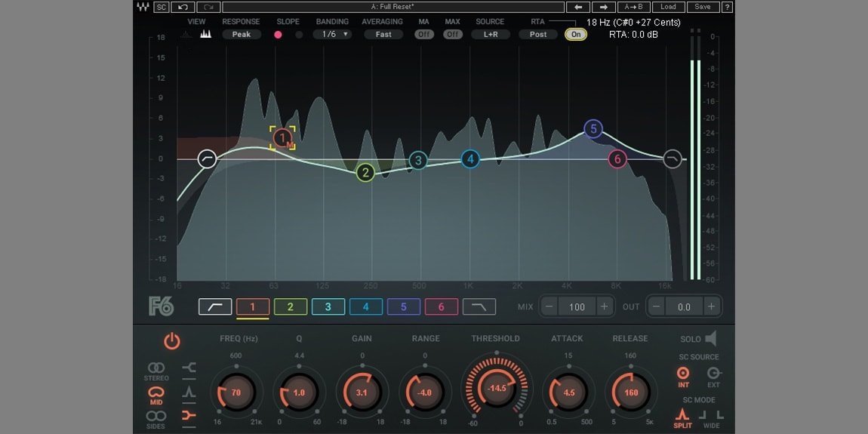This screenshot has height=434, width=868.
Task: Click the high-pass filter node on graph
Action: click(x=208, y=159)
